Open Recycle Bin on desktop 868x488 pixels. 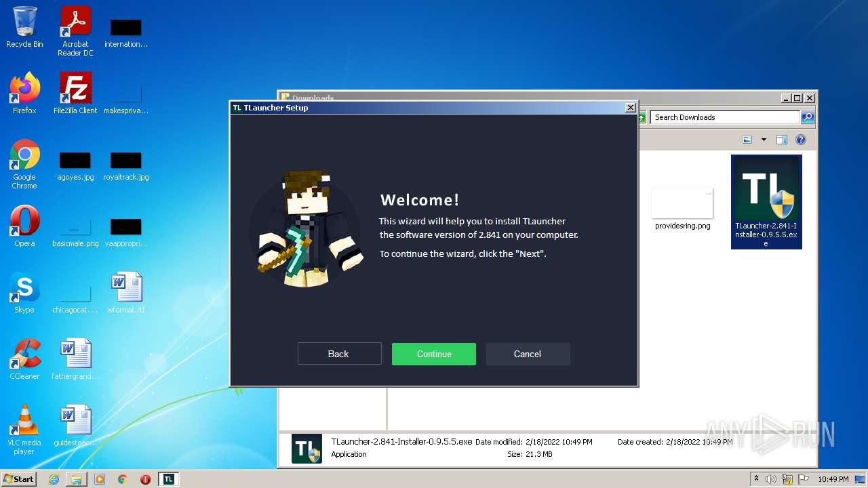coord(24,28)
